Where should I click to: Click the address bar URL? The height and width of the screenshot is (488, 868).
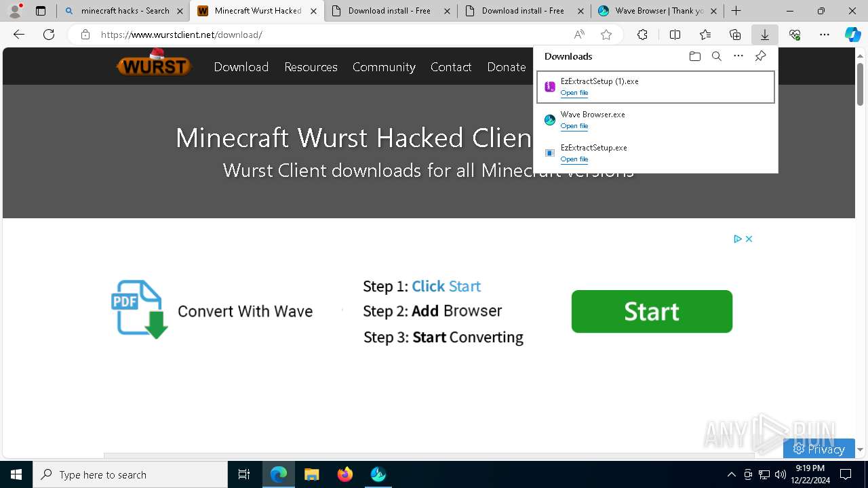point(182,35)
